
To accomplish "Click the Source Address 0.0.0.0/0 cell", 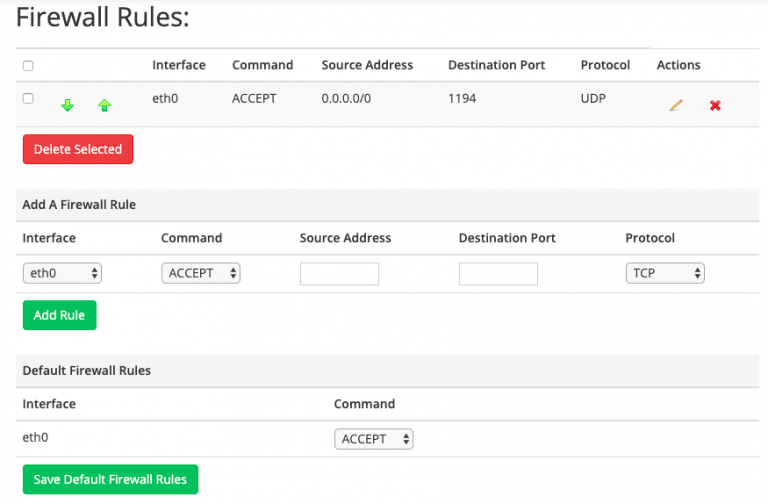I will (346, 98).
